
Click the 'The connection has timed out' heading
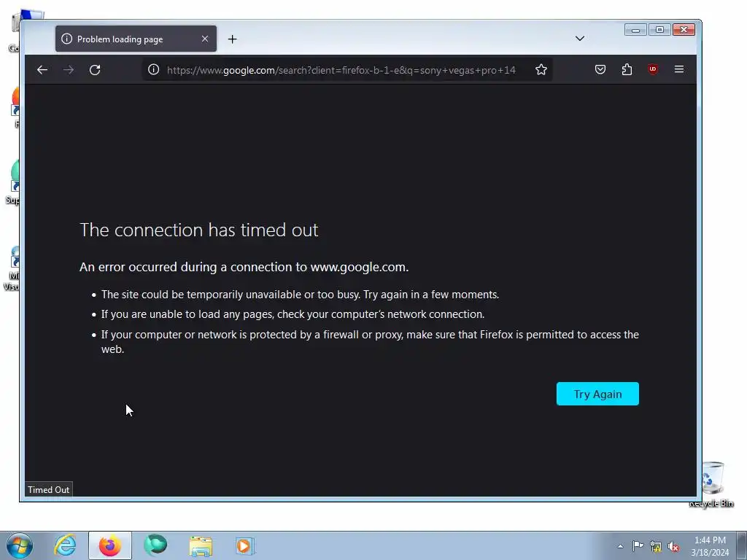pyautogui.click(x=198, y=230)
